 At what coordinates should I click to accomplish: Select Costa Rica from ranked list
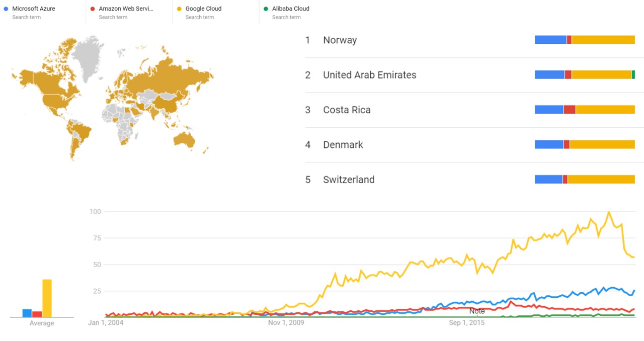(347, 110)
